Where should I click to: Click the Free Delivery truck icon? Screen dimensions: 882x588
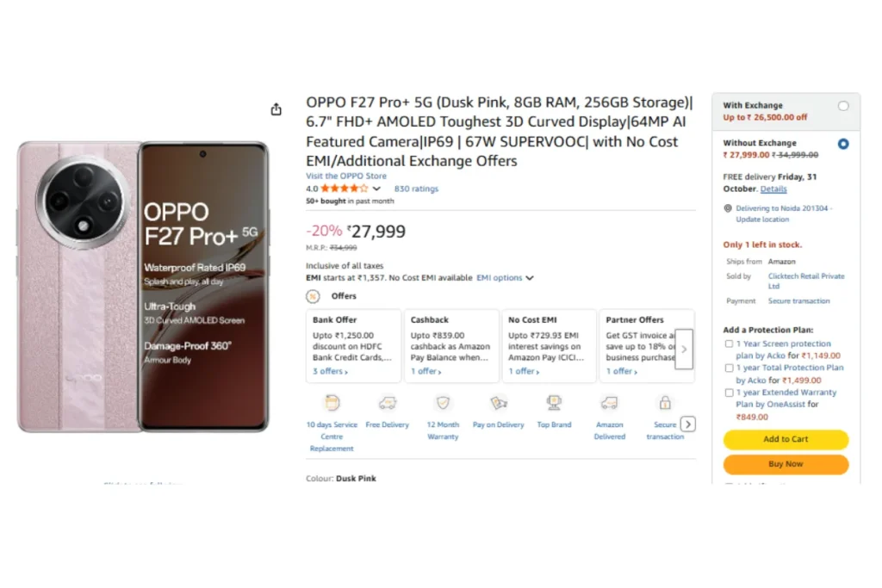click(388, 403)
